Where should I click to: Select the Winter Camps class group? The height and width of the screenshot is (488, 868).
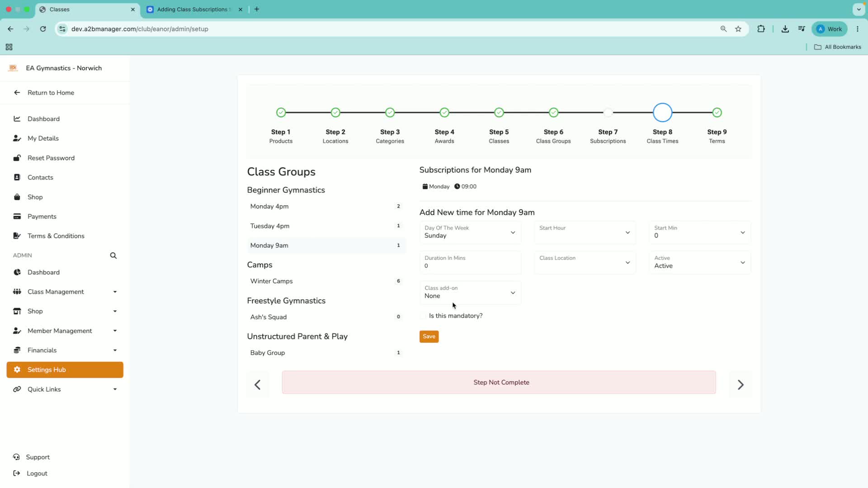pyautogui.click(x=325, y=281)
